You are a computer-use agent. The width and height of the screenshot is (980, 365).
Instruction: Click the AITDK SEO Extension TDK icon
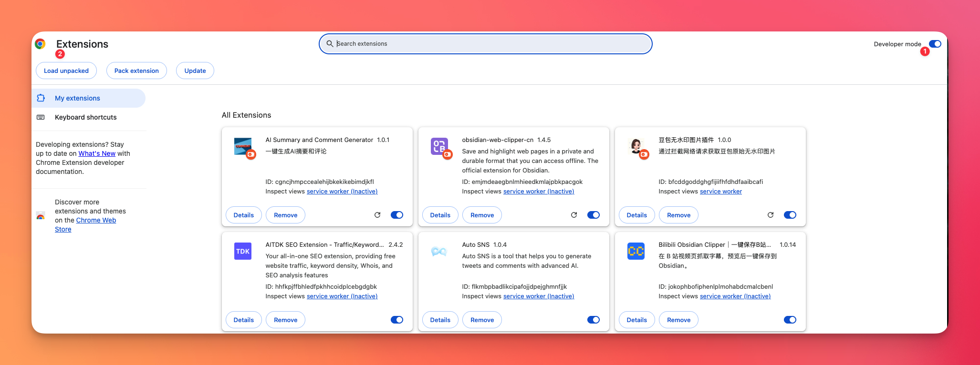[x=243, y=251]
